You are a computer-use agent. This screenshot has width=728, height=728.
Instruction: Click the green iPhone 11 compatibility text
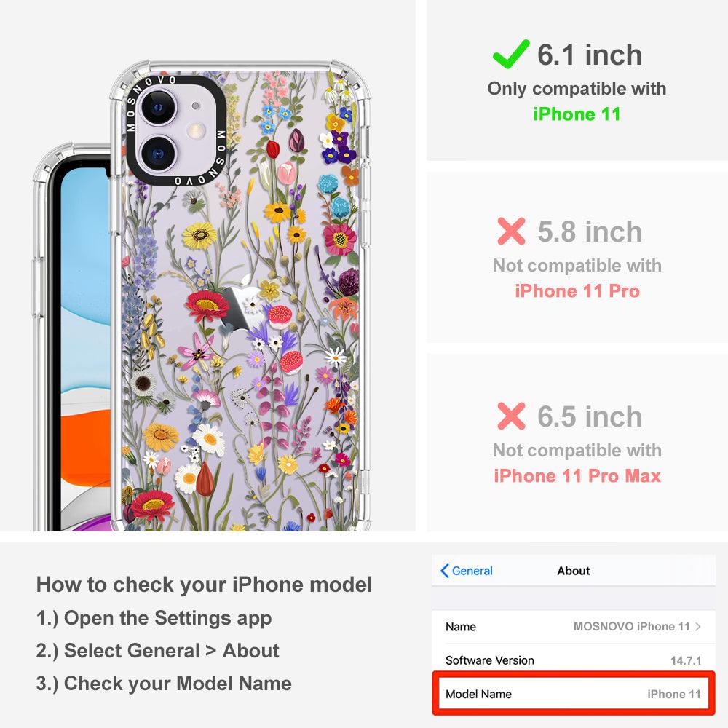pyautogui.click(x=577, y=114)
